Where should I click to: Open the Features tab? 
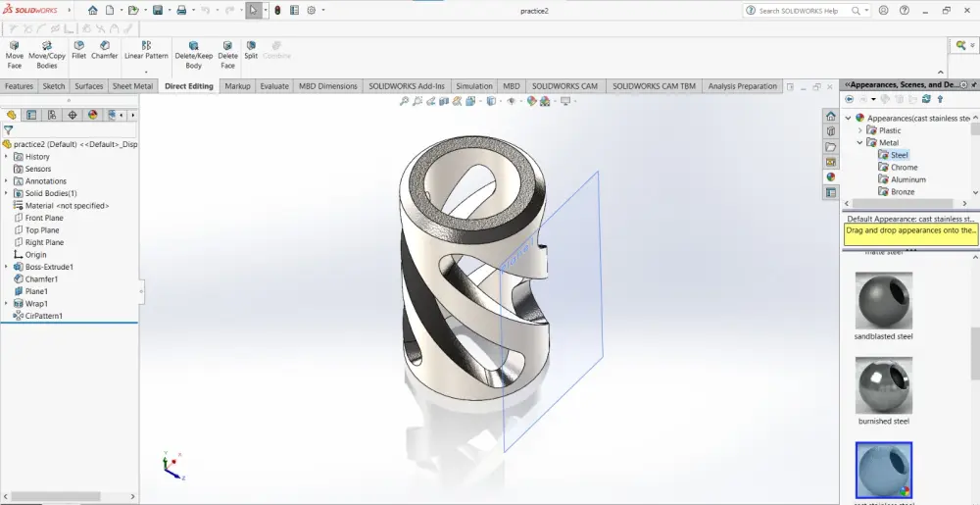tap(19, 86)
